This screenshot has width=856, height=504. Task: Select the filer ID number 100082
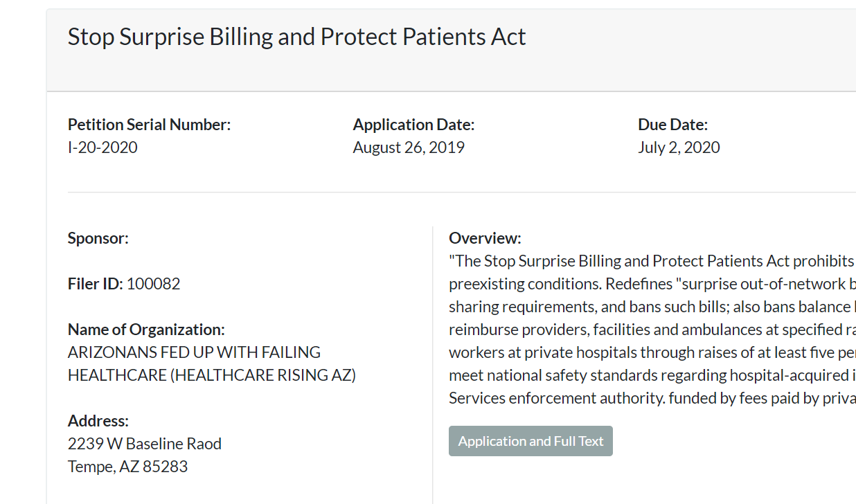pos(153,284)
